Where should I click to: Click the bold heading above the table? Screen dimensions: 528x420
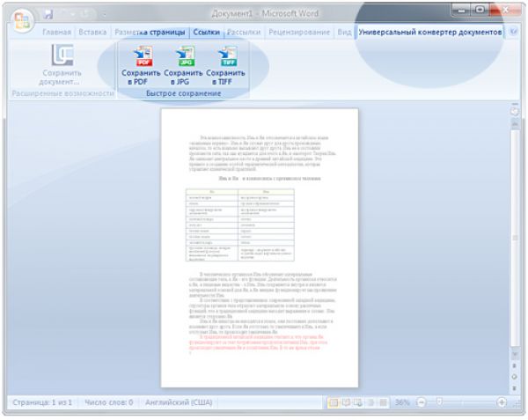click(269, 178)
